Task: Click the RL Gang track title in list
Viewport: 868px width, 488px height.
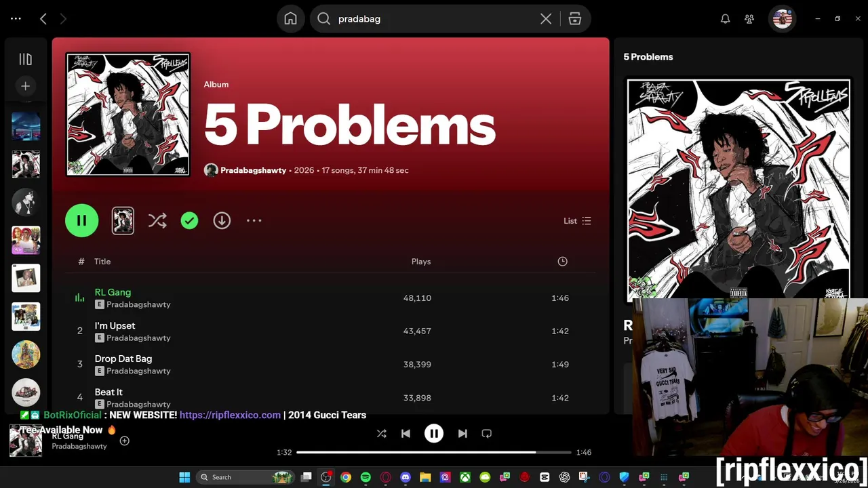Action: pyautogui.click(x=113, y=292)
